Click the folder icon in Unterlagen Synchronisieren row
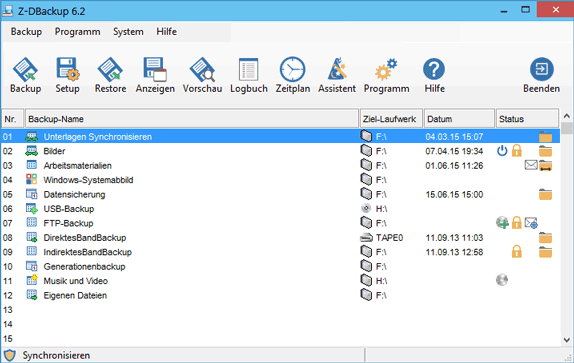 coord(545,137)
